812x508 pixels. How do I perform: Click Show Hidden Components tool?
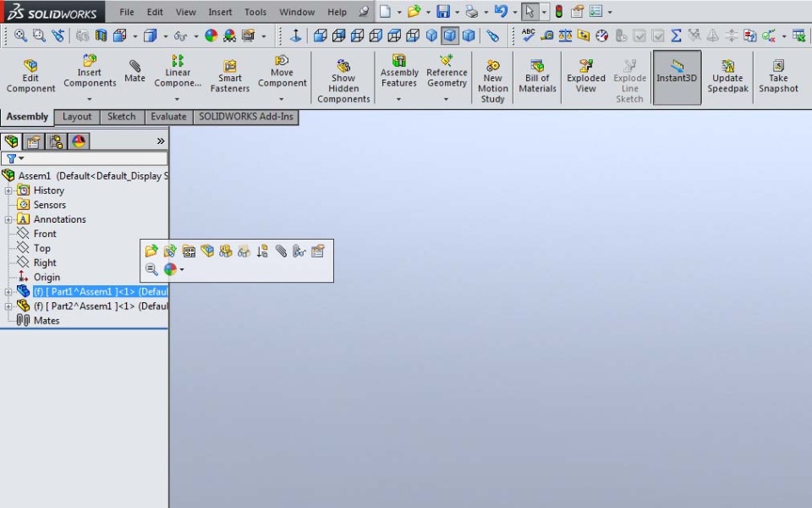(343, 81)
